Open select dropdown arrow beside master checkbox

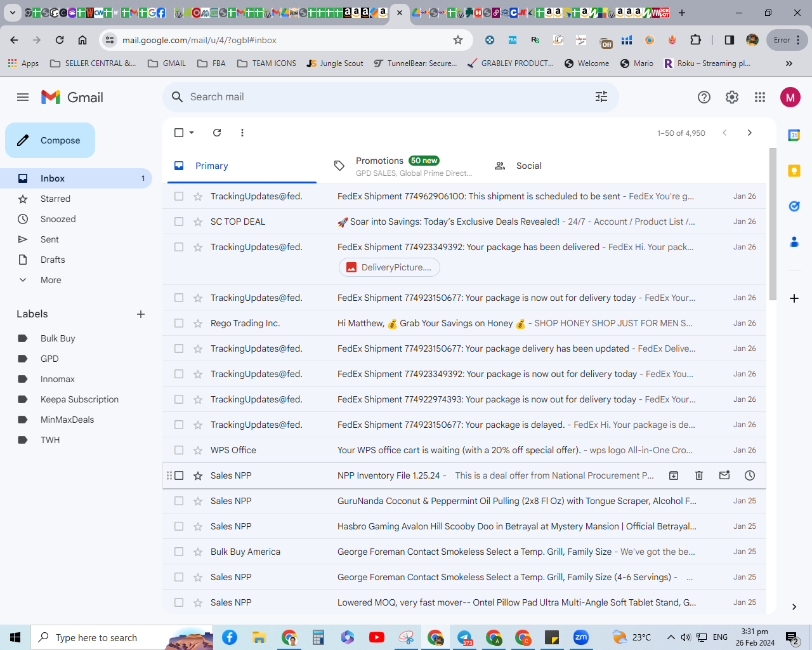(x=192, y=133)
